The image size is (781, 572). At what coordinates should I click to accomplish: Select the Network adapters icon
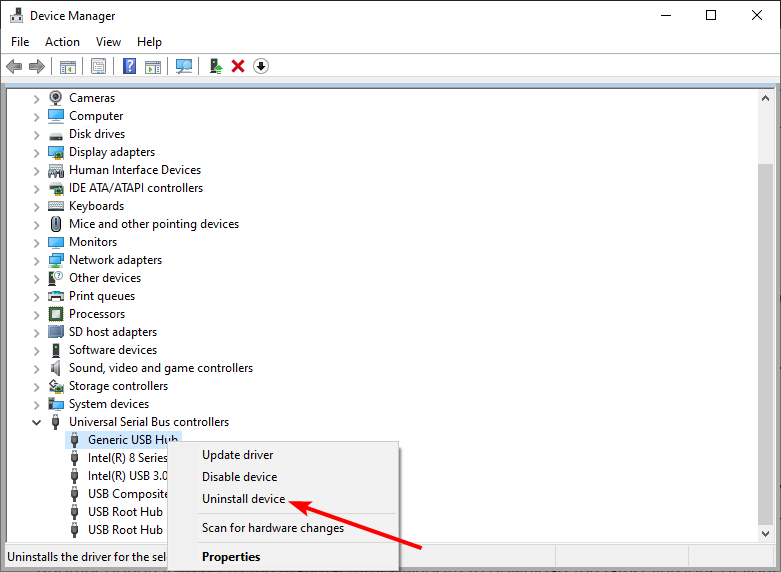[56, 260]
